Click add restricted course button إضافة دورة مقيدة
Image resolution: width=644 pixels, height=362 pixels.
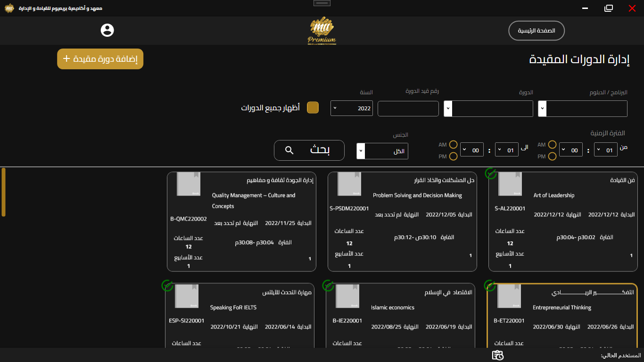[100, 59]
